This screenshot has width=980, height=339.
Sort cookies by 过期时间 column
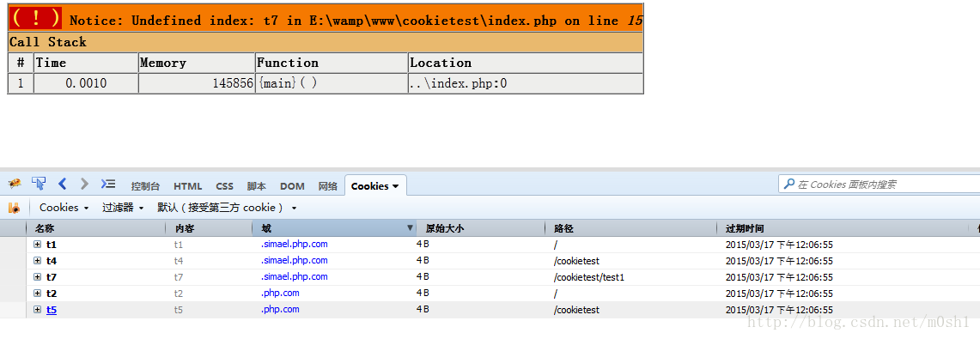(x=843, y=228)
